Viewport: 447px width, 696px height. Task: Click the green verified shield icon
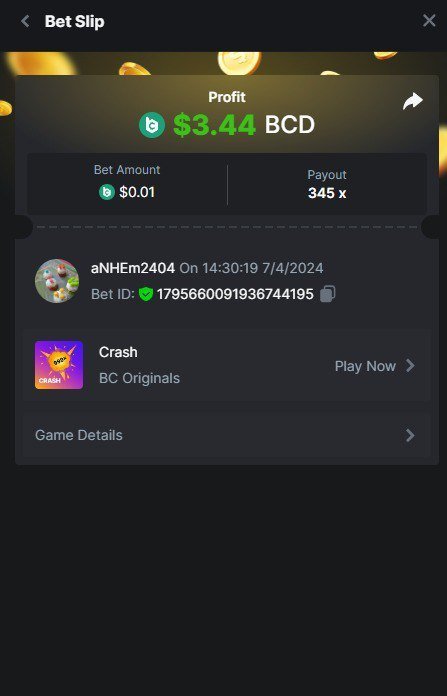pos(146,294)
